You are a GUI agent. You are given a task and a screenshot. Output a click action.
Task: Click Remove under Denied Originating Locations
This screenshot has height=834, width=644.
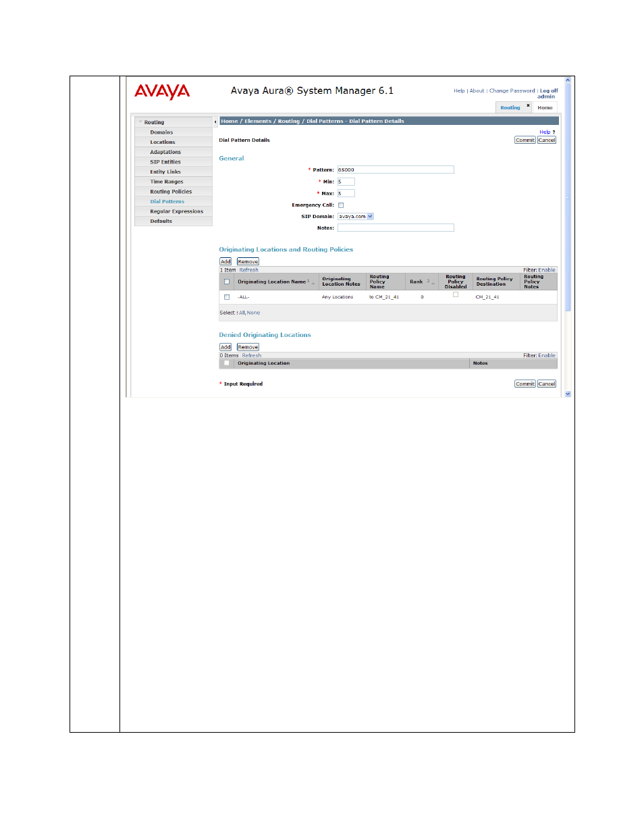(x=248, y=348)
